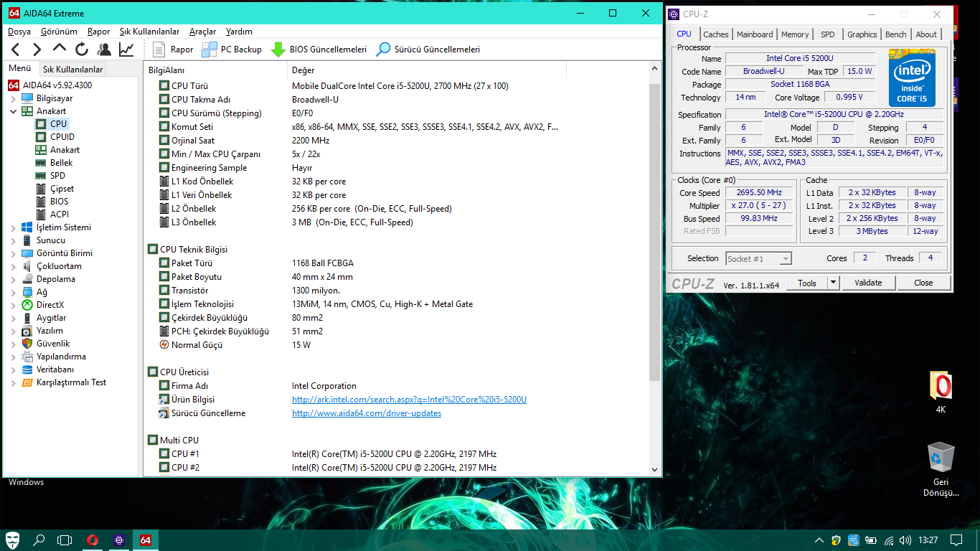Select the 4K desktop icon
The width and height of the screenshot is (980, 551).
941,392
